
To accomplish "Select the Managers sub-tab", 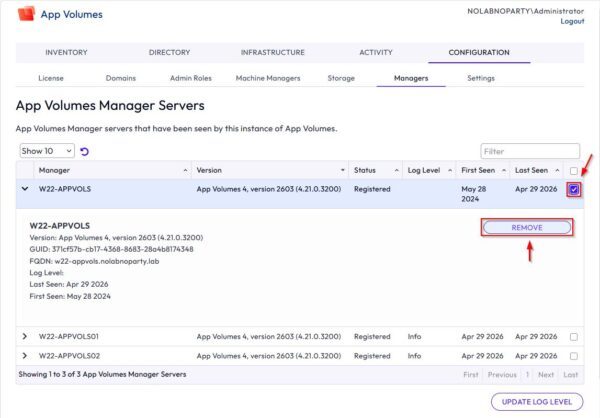I will tap(411, 78).
